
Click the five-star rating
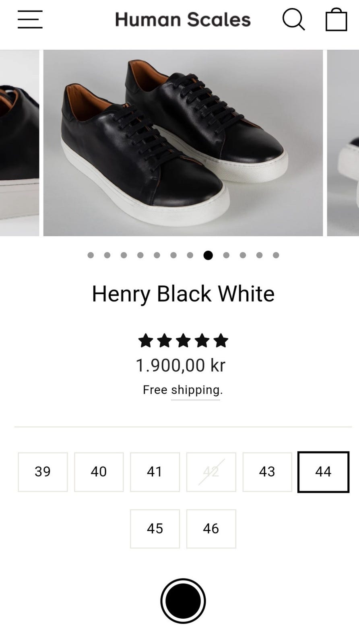click(x=183, y=341)
